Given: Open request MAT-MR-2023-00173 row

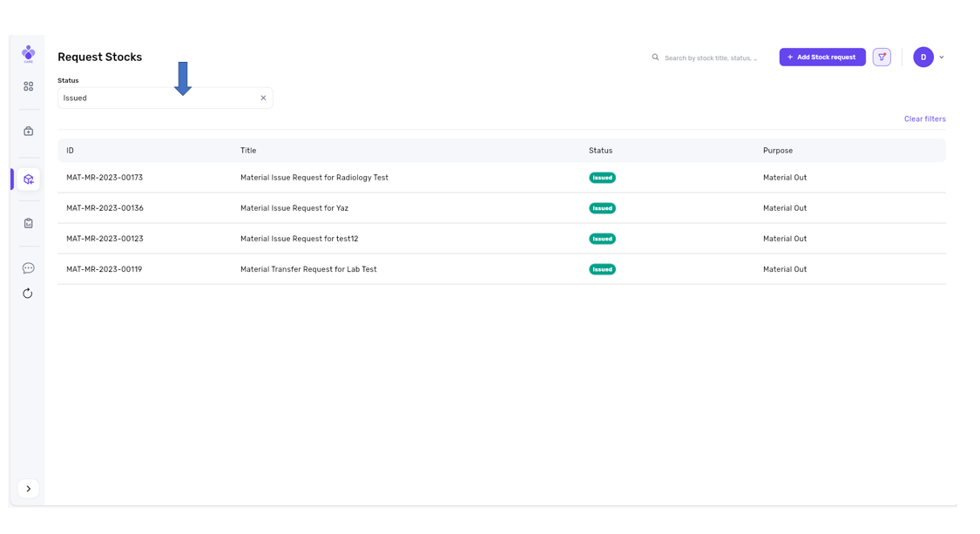Looking at the screenshot, I should tap(105, 178).
